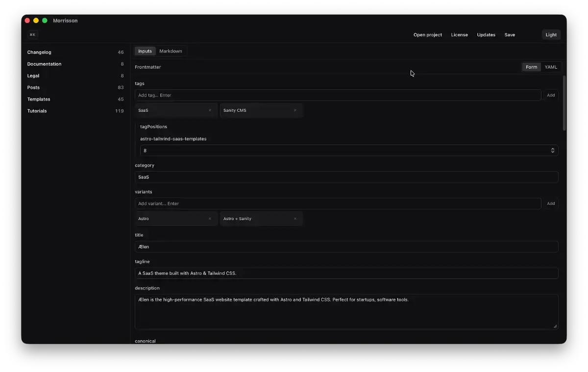Add a new tag with the Add button
The image size is (588, 372).
tap(551, 95)
